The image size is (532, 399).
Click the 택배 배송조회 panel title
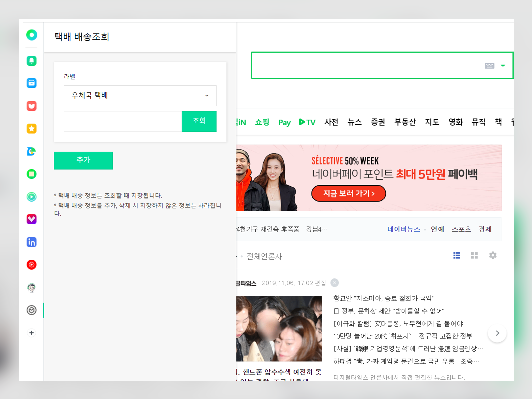pyautogui.click(x=82, y=37)
